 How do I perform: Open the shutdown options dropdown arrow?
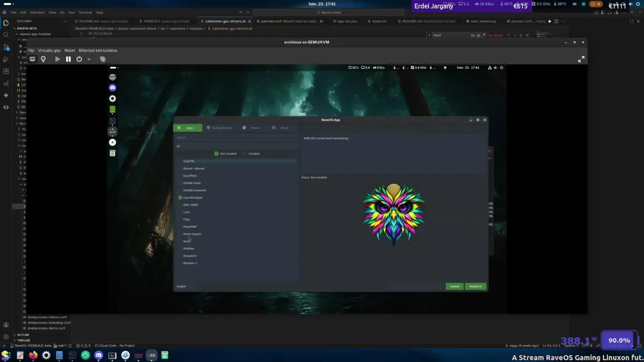pyautogui.click(x=89, y=59)
